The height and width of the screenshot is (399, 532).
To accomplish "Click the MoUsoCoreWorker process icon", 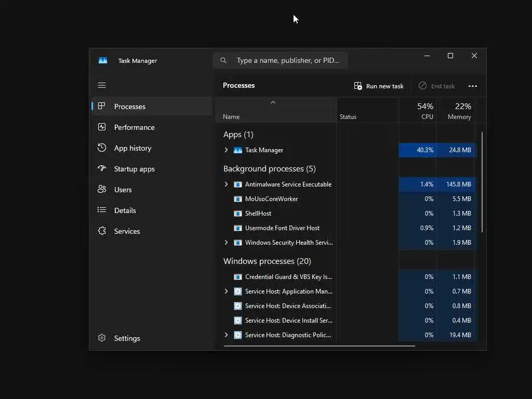I will point(238,199).
